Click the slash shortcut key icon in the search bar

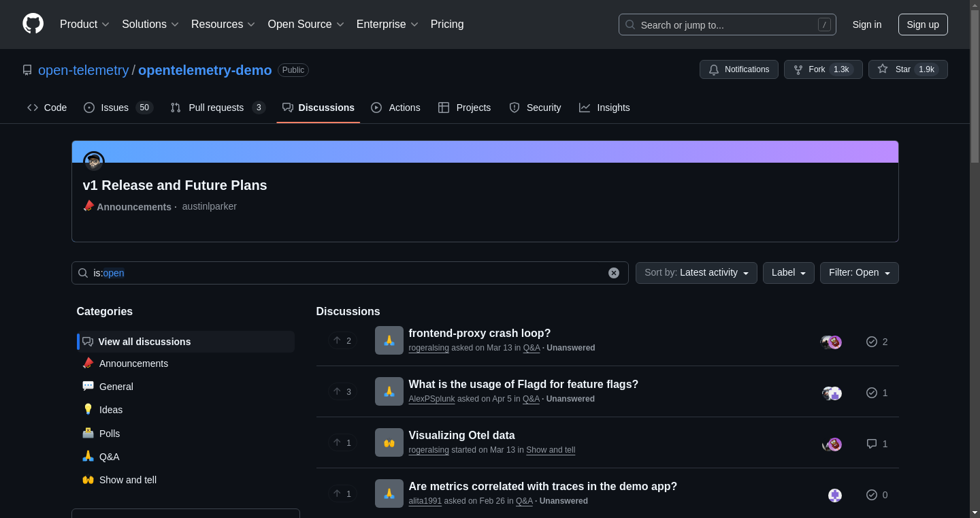coord(824,25)
